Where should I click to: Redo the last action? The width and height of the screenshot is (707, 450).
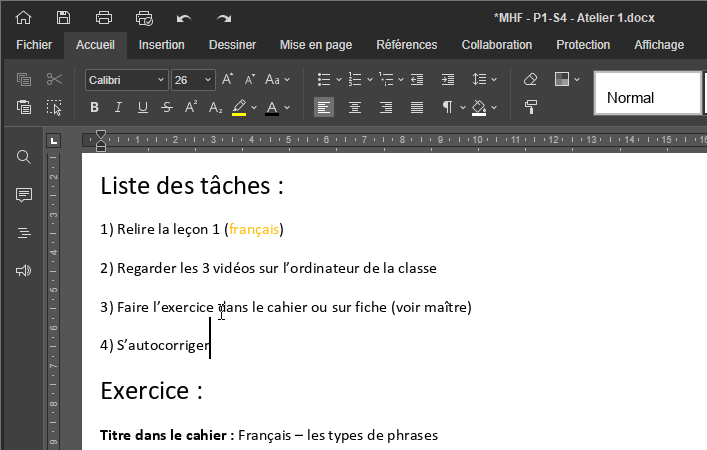224,18
